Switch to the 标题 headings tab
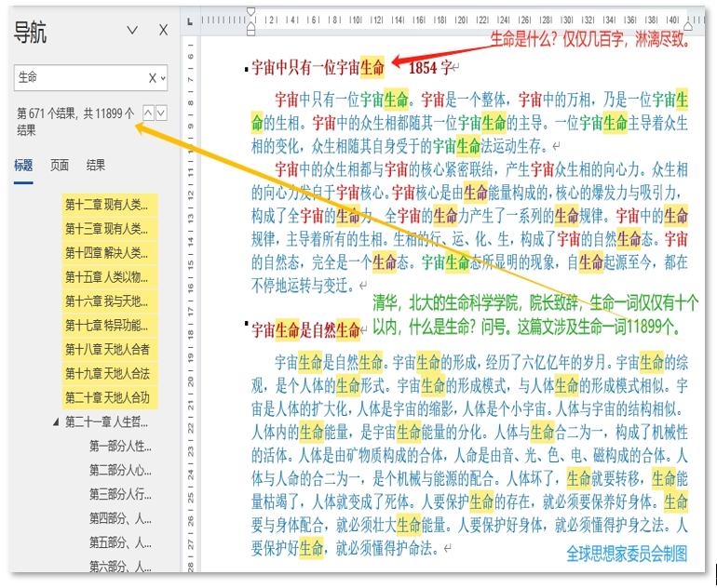The image size is (717, 588). tap(23, 166)
